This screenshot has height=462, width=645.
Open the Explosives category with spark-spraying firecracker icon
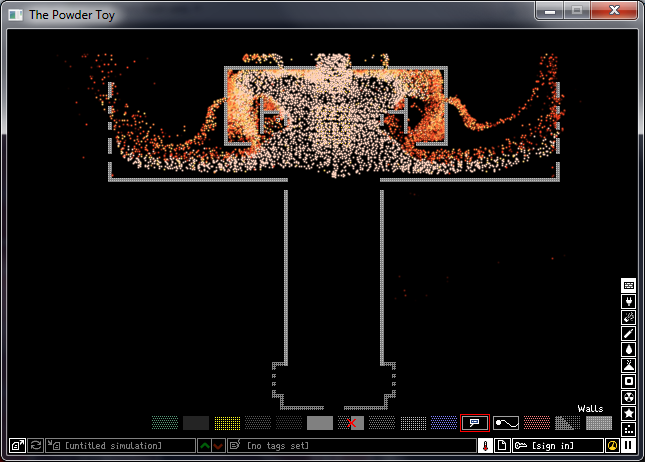(x=628, y=317)
